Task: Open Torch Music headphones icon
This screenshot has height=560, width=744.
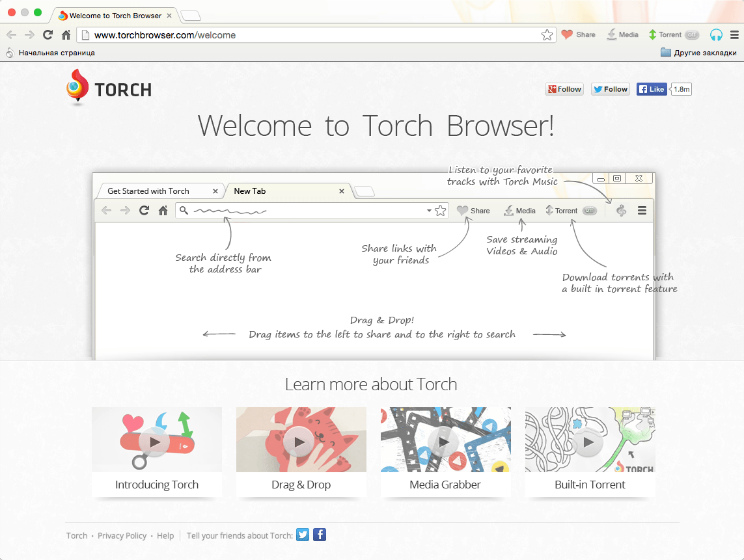Action: coord(716,34)
